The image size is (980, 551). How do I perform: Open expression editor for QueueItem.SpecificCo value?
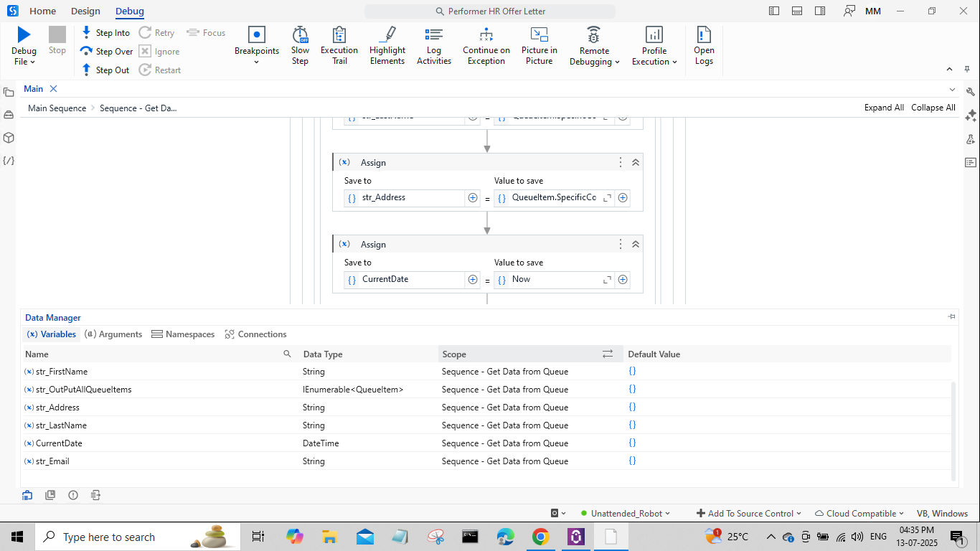tap(607, 197)
